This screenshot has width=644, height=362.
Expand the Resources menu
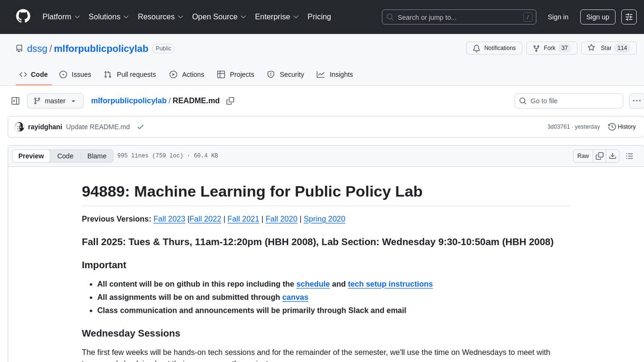[161, 17]
